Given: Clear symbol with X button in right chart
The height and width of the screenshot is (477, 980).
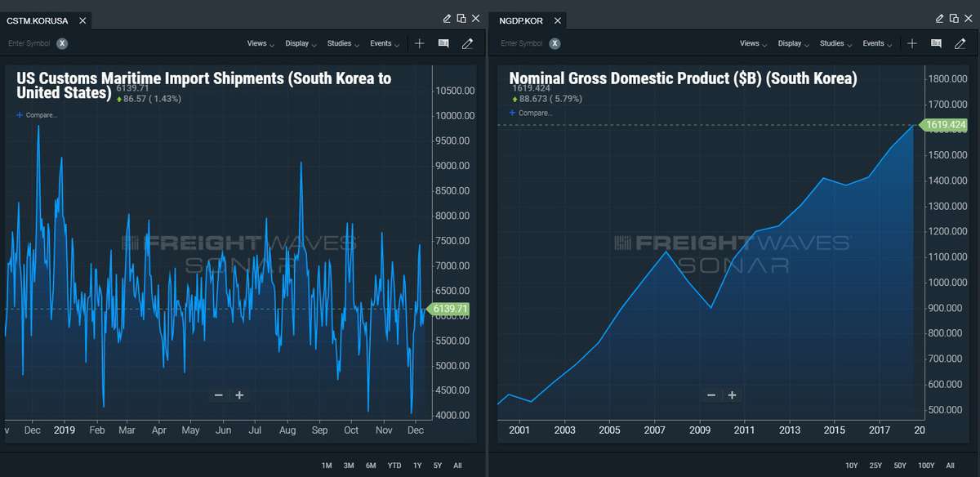Looking at the screenshot, I should click(555, 43).
